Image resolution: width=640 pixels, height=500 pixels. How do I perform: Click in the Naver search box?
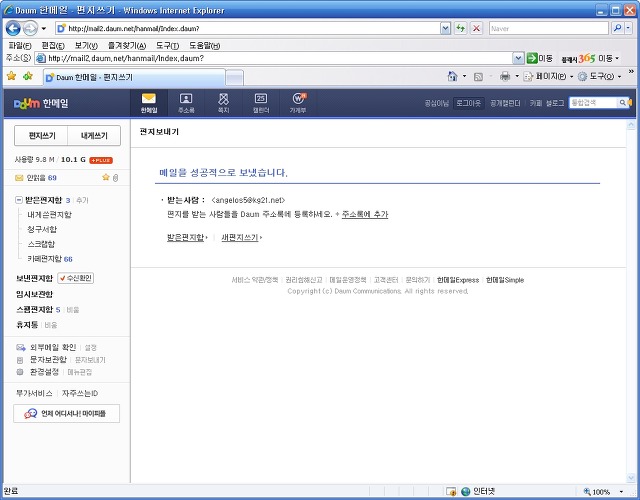[548, 28]
